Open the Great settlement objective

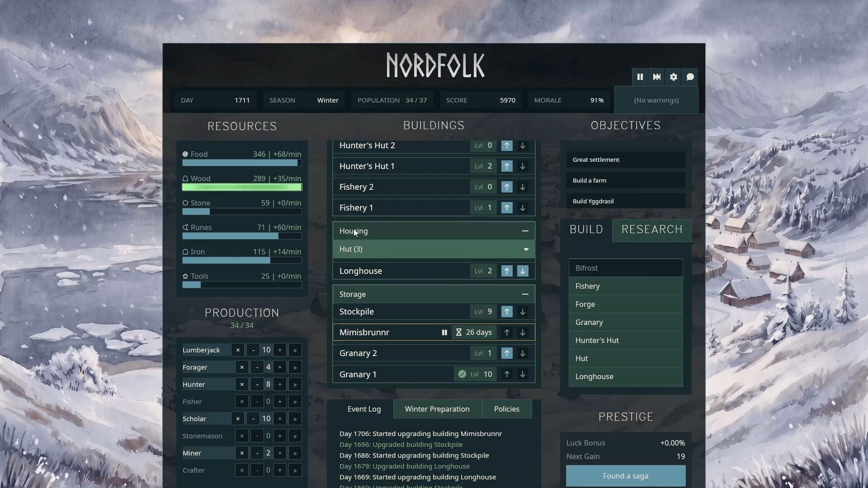(x=626, y=160)
